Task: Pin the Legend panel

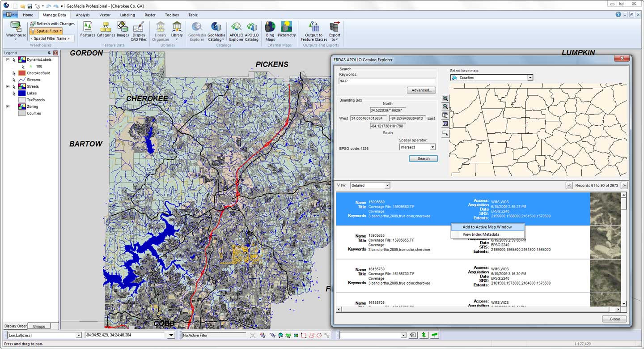Action: [x=50, y=53]
